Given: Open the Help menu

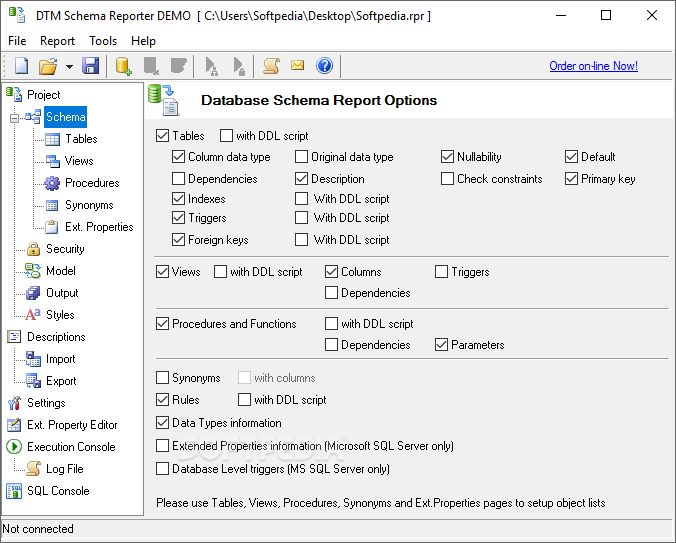Looking at the screenshot, I should click(143, 41).
